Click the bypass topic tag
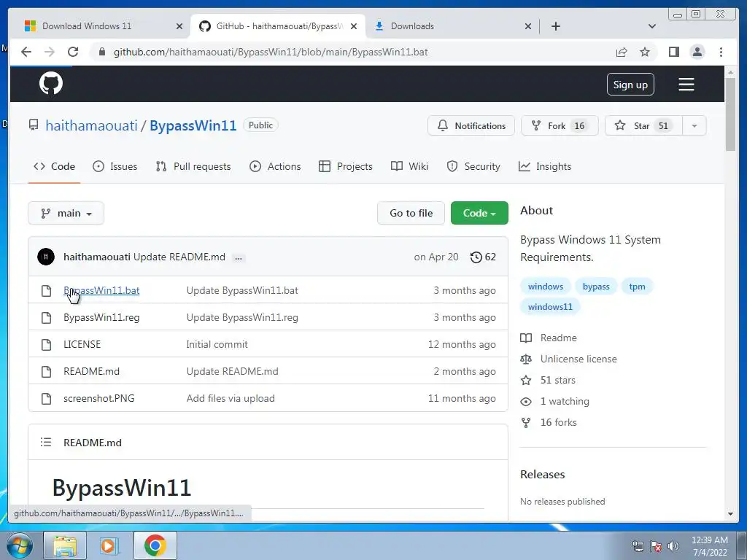This screenshot has height=560, width=747. tap(596, 287)
